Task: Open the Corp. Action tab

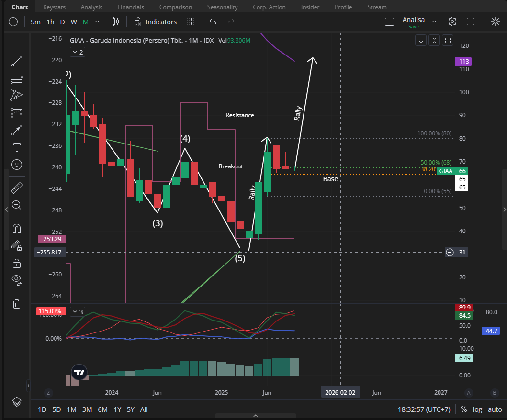Action: point(270,7)
